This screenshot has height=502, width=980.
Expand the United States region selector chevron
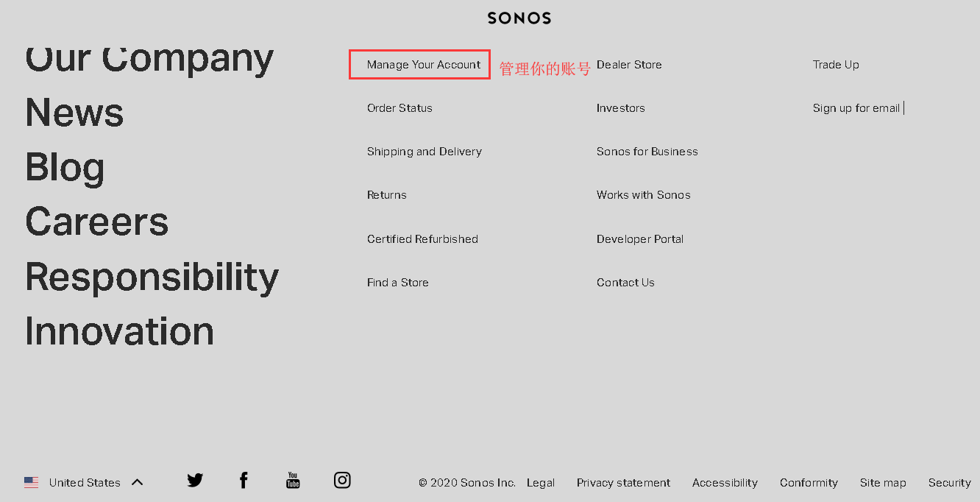pos(137,483)
